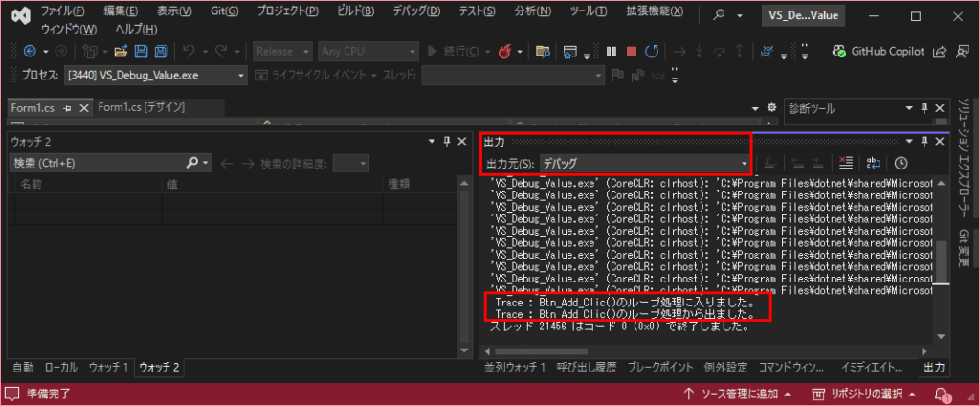Open the process [3440] VS_Debug_Value.exe dropdown
Screen dimensions: 980x406
click(155, 75)
